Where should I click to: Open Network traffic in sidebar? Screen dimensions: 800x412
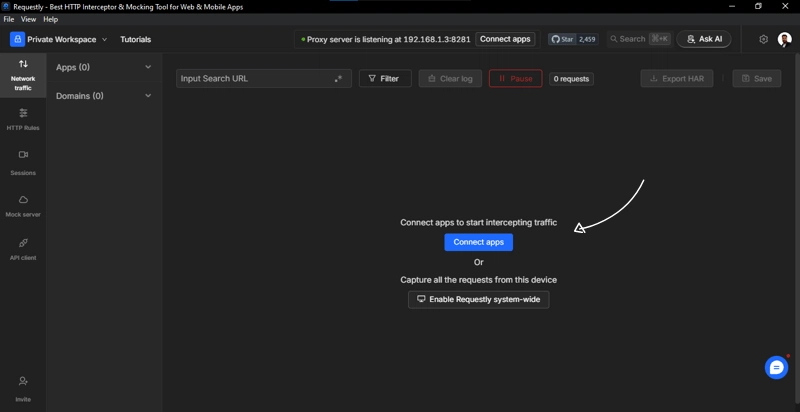[x=23, y=75]
